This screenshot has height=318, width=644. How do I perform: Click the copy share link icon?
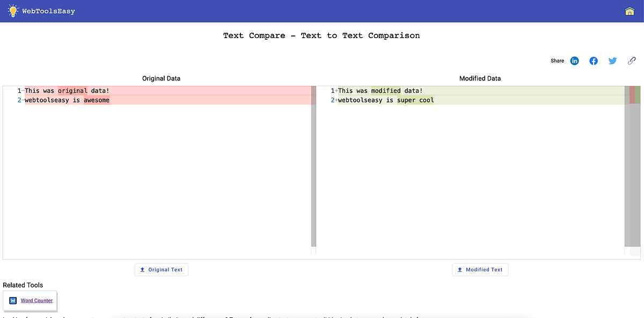coord(632,61)
